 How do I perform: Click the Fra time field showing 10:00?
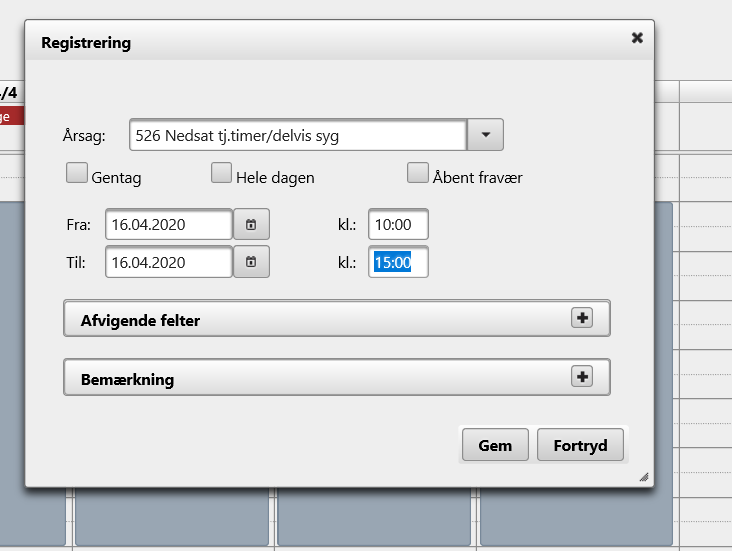397,224
